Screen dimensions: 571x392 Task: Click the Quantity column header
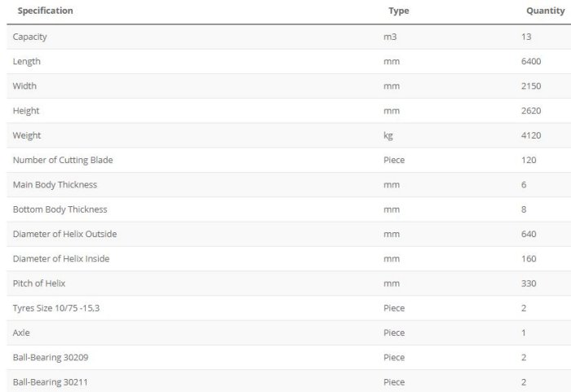click(545, 11)
